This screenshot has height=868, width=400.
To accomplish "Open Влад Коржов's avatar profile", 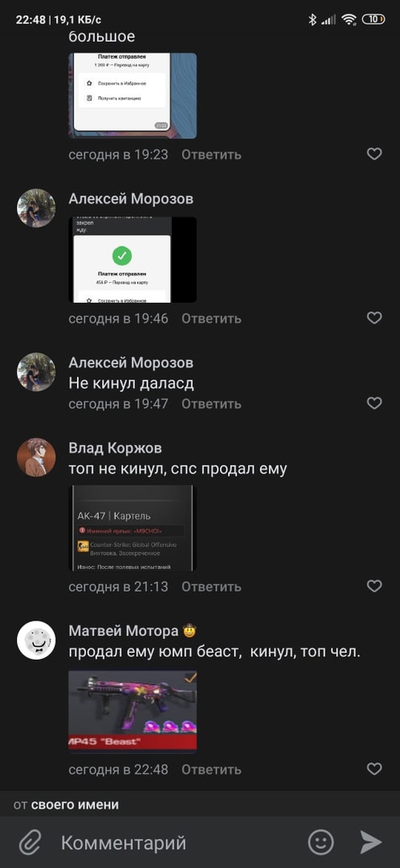I will coord(36,457).
